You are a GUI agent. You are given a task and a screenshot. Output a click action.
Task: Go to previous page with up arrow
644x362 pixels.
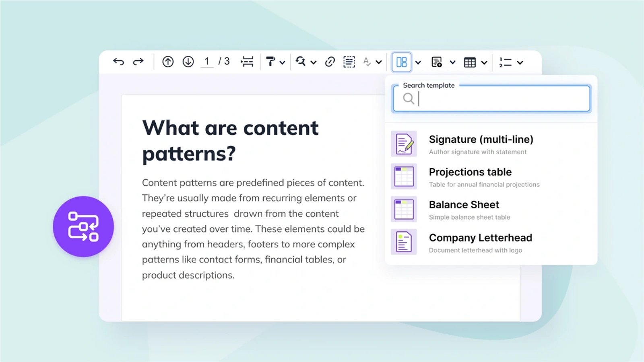(168, 62)
